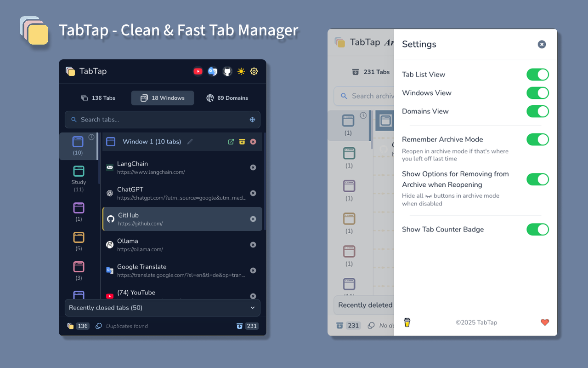Open the Recently deleted section in archive view

coord(364,305)
